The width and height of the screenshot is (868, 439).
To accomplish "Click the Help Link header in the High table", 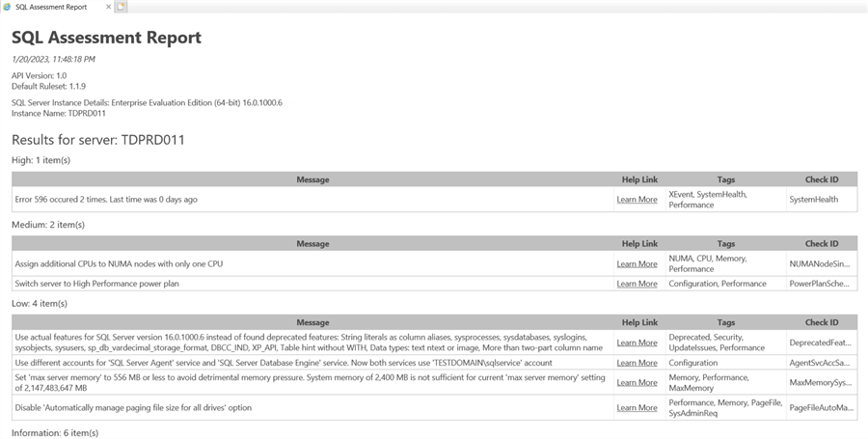I will (639, 179).
